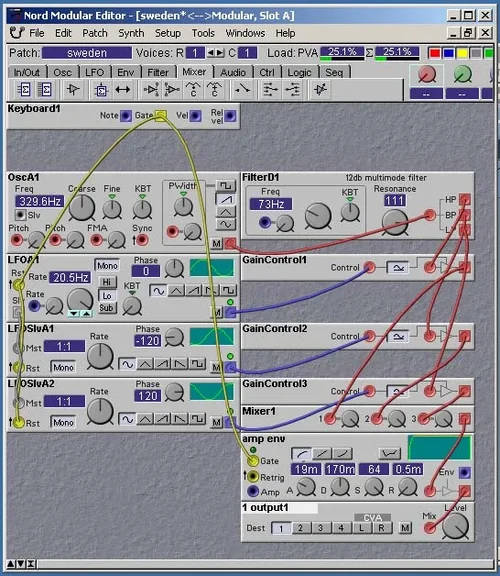Screen dimensions: 500x576
Task: Decrease requested voices with left arrow
Action: coord(211,53)
